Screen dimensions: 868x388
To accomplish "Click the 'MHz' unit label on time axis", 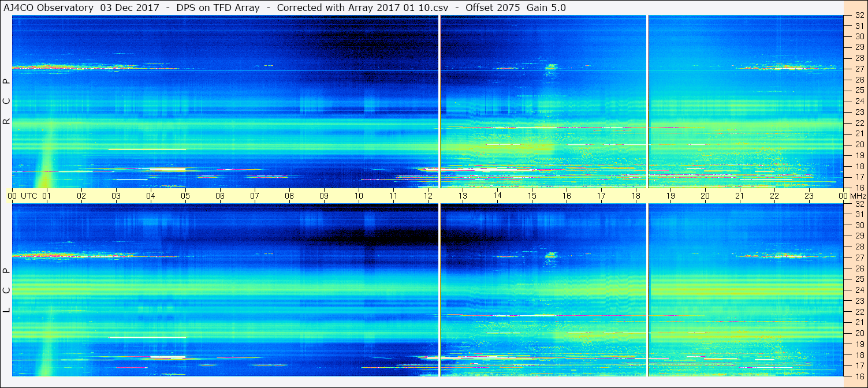I will point(858,196).
